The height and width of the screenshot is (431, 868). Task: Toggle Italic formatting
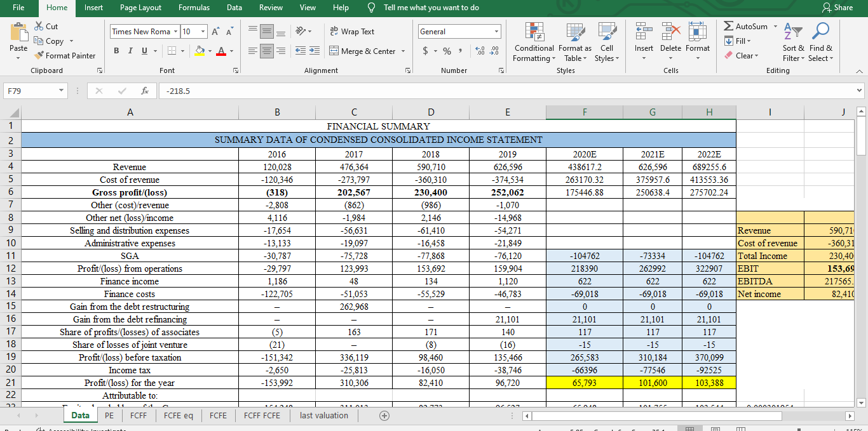132,51
